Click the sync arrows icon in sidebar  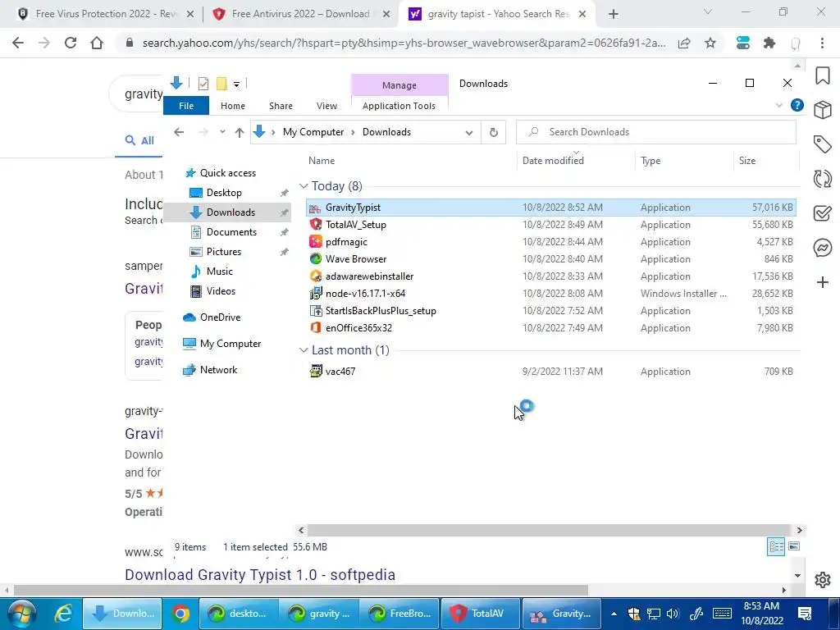click(x=822, y=178)
